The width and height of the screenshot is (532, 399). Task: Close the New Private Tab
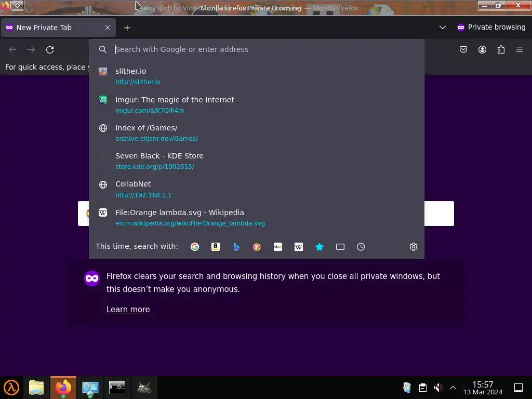tap(108, 28)
